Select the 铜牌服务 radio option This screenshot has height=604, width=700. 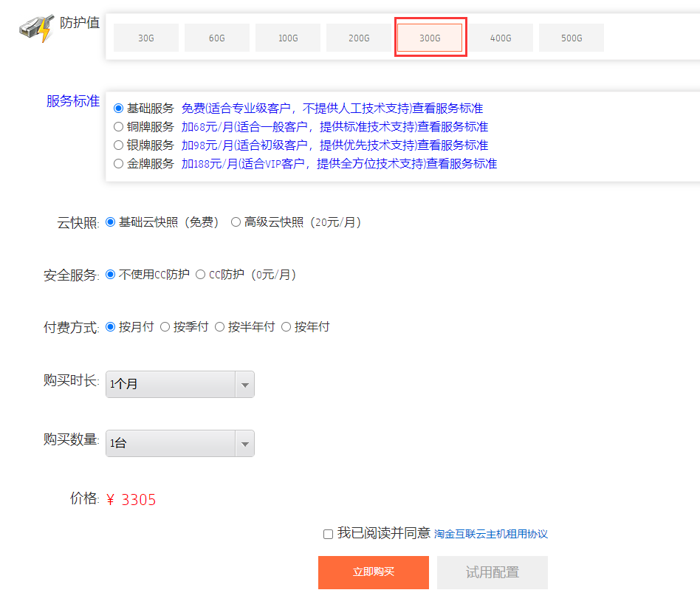click(118, 126)
